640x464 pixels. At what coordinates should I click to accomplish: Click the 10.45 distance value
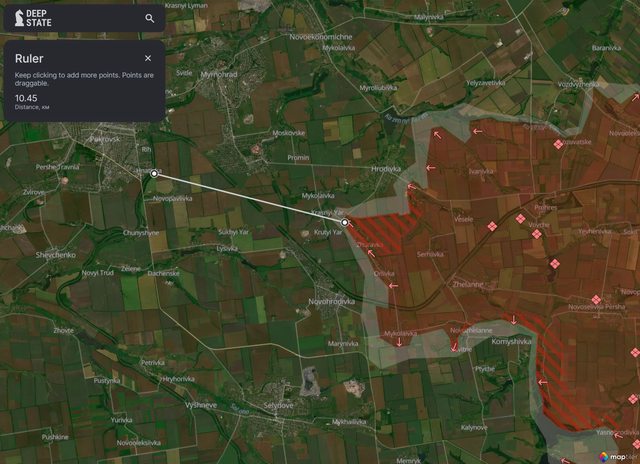pyautogui.click(x=26, y=97)
